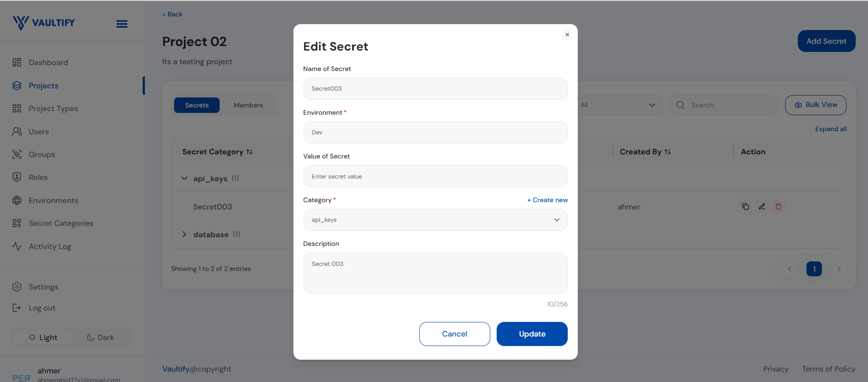The image size is (868, 382).
Task: Copy Secret003 using the copy icon
Action: 745,207
